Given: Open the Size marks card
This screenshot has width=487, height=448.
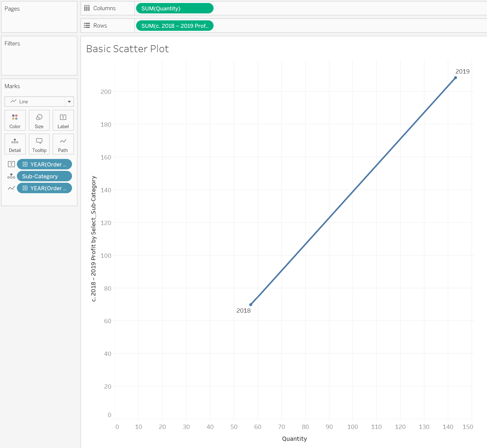Looking at the screenshot, I should point(39,120).
